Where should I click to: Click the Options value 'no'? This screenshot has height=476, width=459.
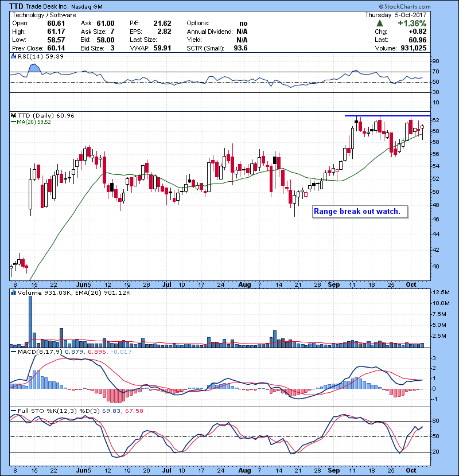(243, 24)
